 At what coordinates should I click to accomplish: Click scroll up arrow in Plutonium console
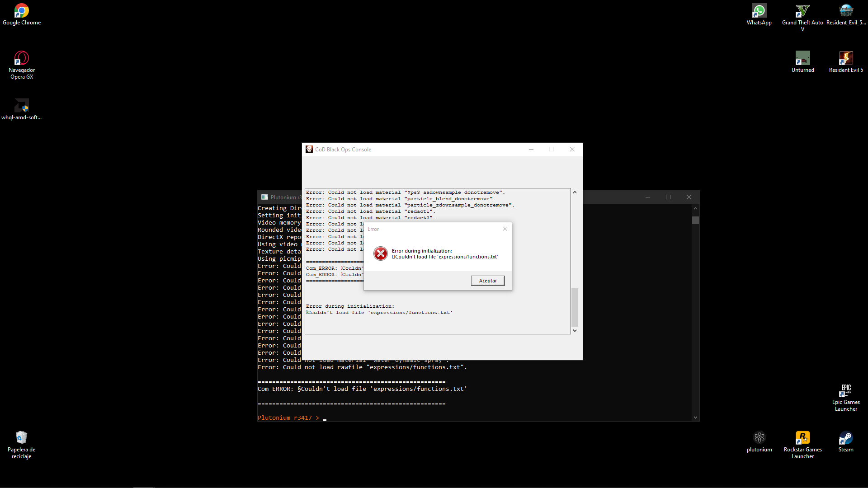(x=695, y=208)
